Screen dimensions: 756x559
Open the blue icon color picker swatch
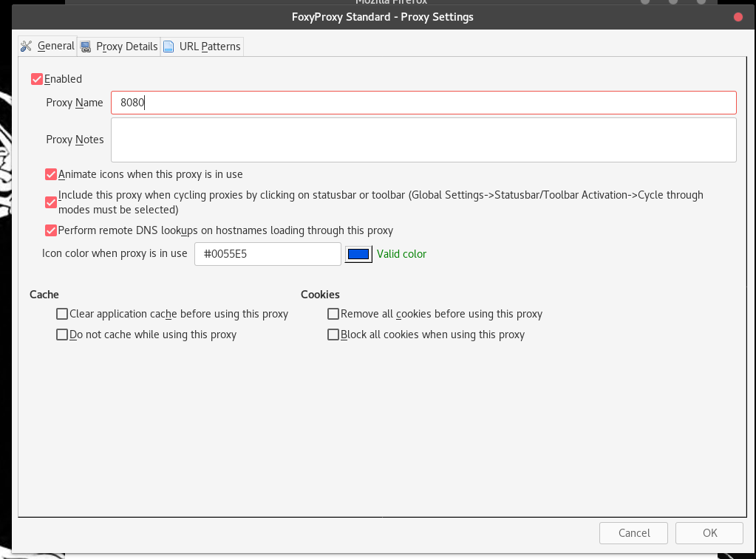point(358,254)
